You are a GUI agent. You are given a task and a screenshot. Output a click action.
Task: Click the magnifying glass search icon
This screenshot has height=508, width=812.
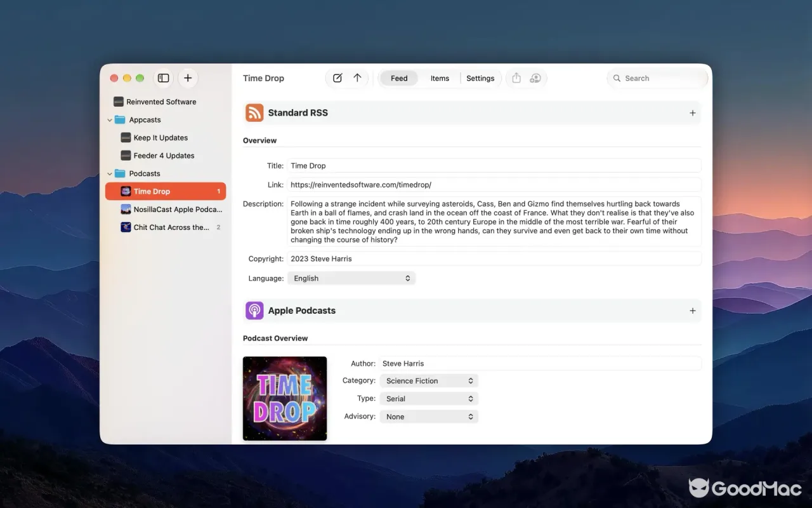point(617,78)
